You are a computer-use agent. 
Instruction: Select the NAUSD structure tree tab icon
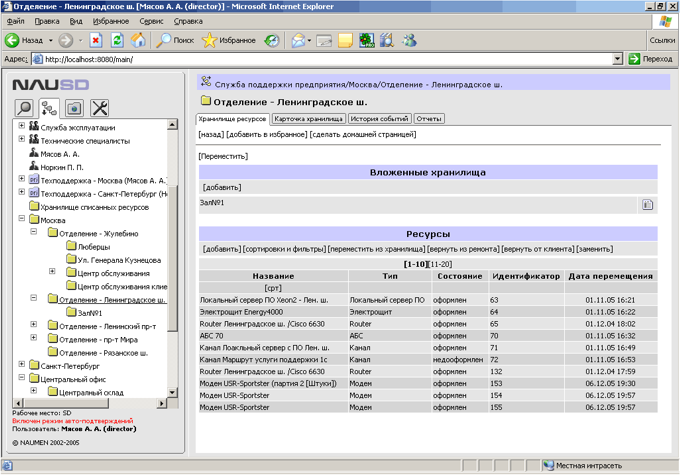(49, 108)
